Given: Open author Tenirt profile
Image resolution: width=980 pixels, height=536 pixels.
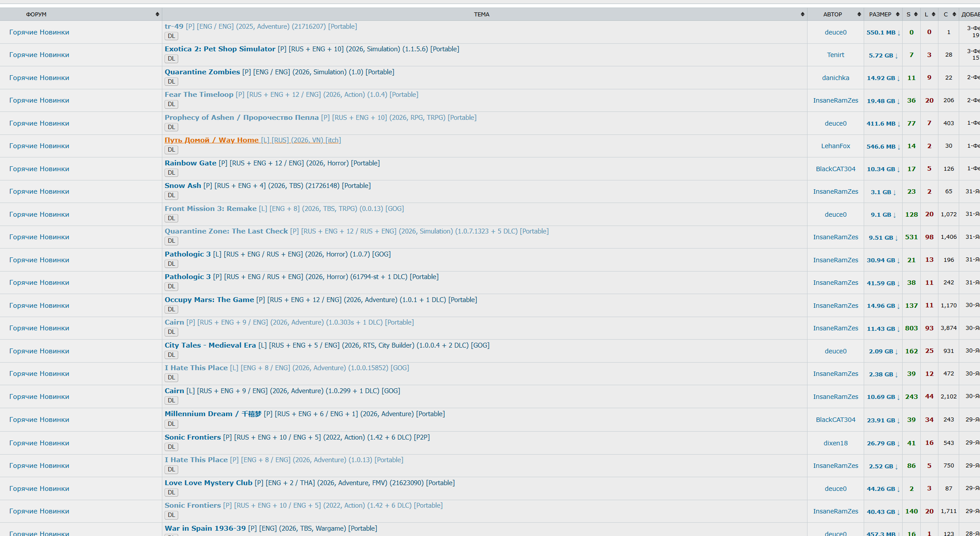Looking at the screenshot, I should click(x=835, y=55).
